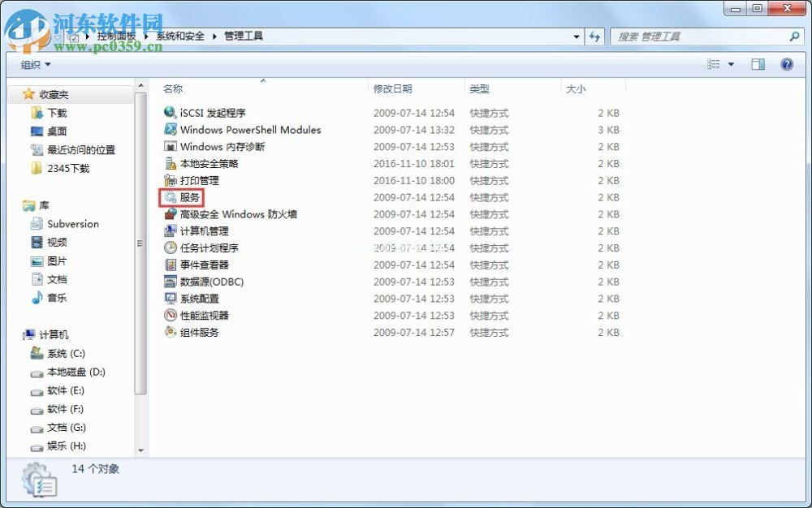This screenshot has height=508, width=812.
Task: Refresh the folder view
Action: click(595, 37)
